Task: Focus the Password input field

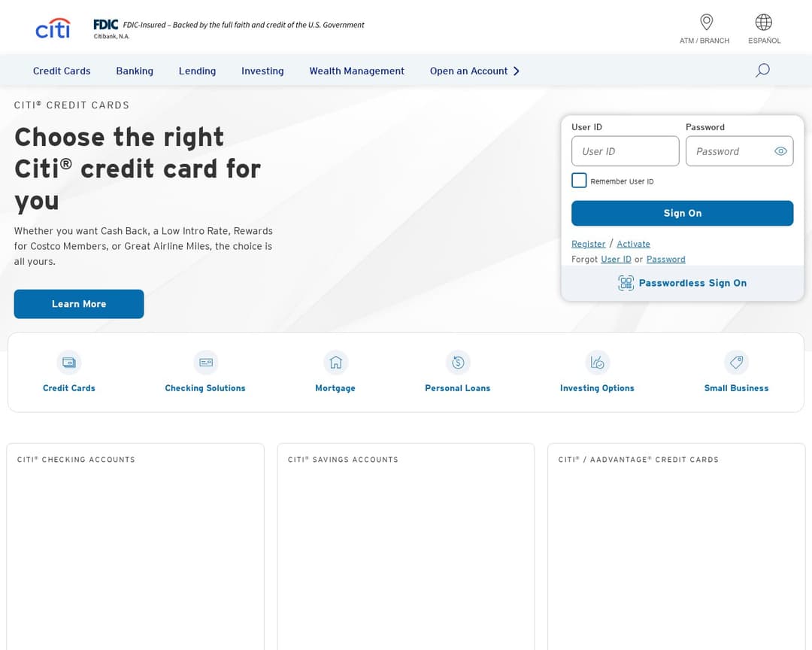Action: 739,151
